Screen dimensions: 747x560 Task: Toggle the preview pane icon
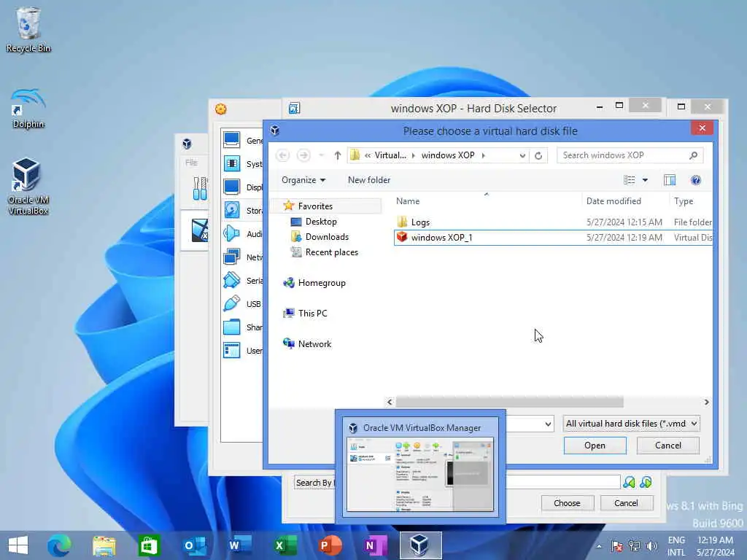coord(670,180)
